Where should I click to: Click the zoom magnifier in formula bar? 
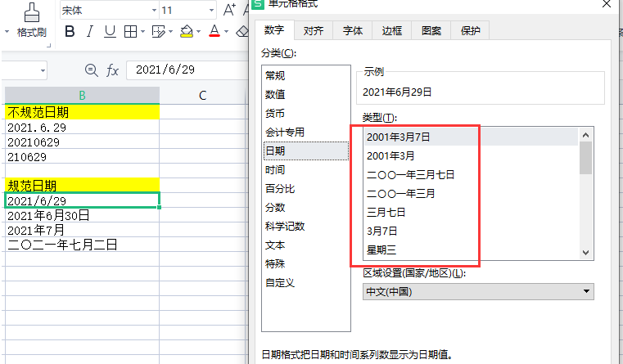pyautogui.click(x=92, y=70)
